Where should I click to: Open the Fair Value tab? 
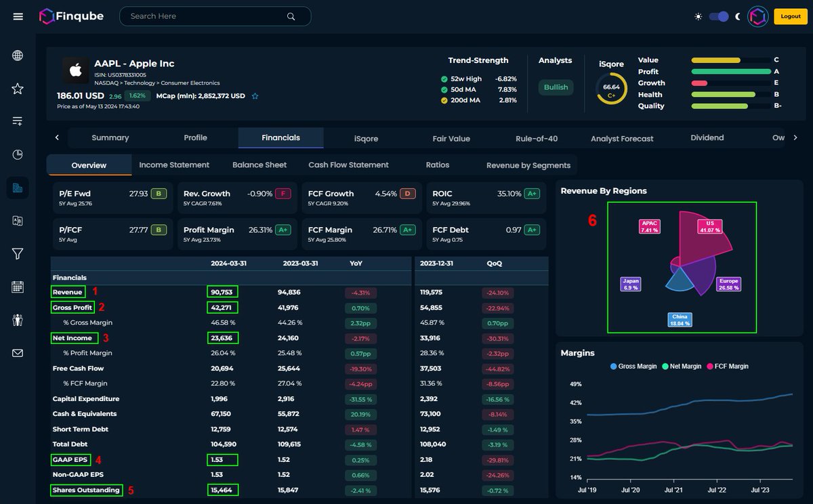click(x=451, y=138)
